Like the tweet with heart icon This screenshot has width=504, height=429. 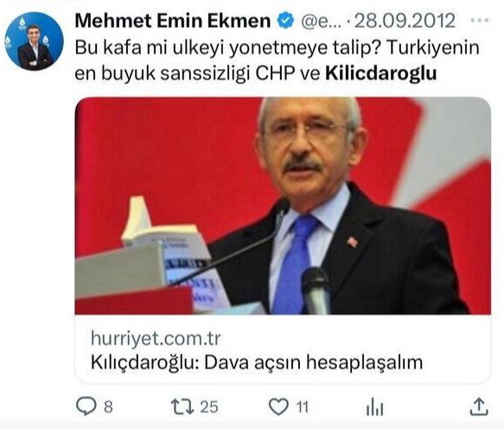tap(278, 407)
